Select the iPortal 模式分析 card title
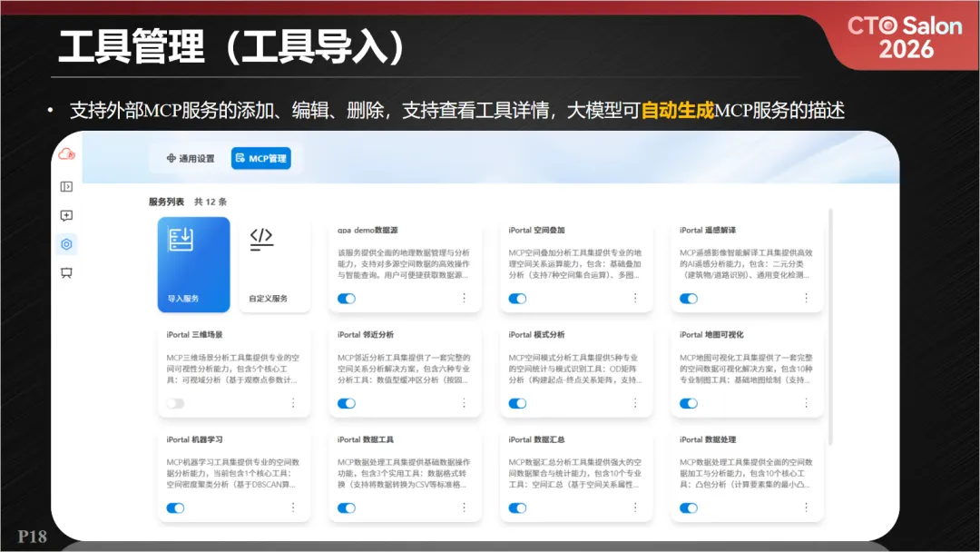Screen dimensions: 980x552 [x=536, y=334]
